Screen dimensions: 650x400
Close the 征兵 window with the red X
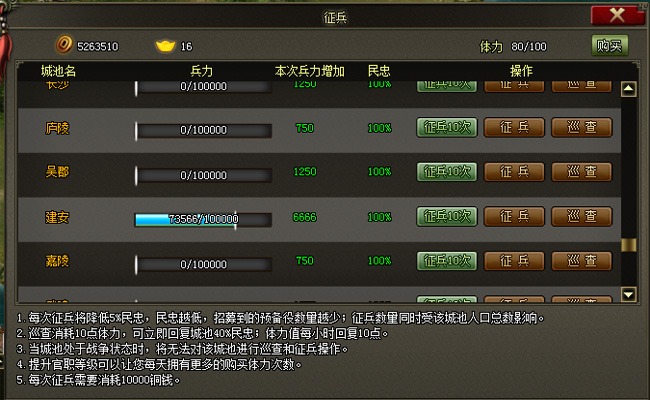pos(617,16)
